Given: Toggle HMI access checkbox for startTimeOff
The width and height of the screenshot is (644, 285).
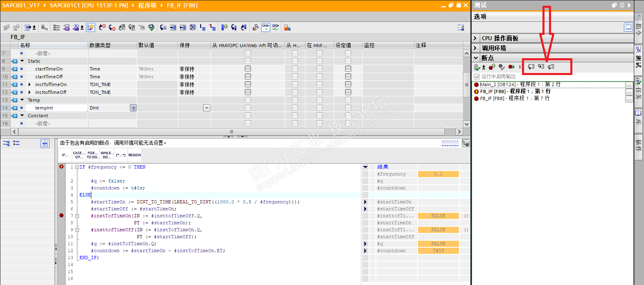Looking at the screenshot, I should point(248,77).
